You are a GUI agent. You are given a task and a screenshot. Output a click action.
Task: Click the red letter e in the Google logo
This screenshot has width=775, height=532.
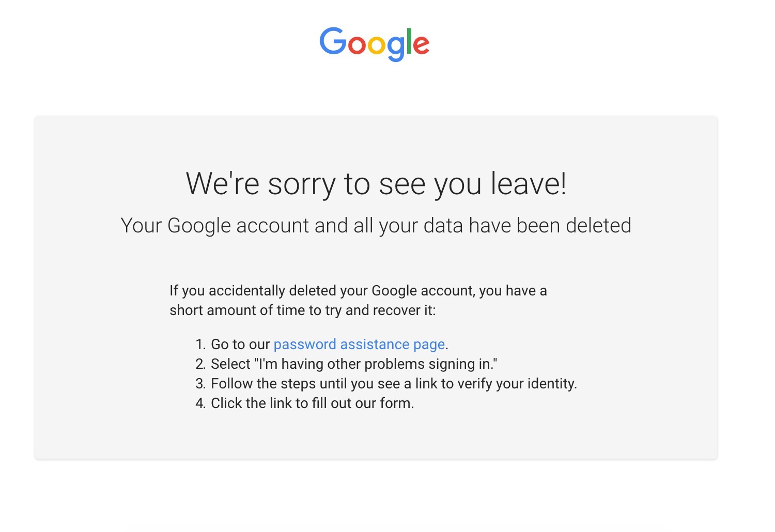422,45
